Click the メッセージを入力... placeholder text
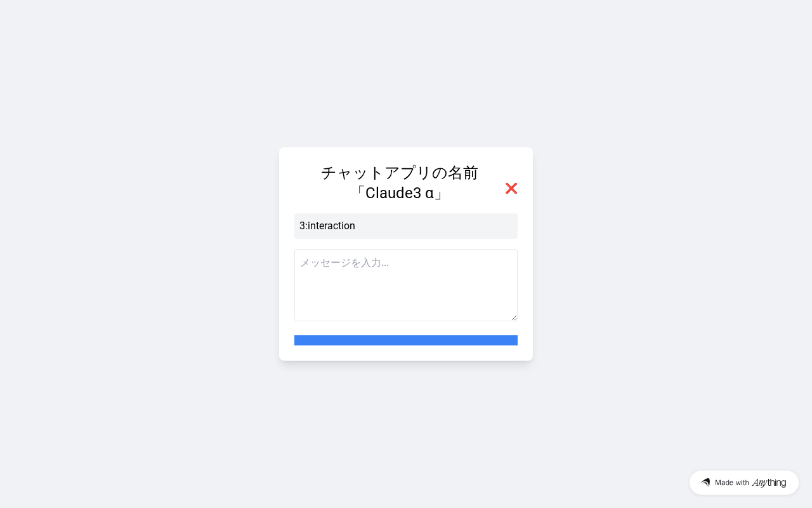This screenshot has width=812, height=508. click(344, 263)
